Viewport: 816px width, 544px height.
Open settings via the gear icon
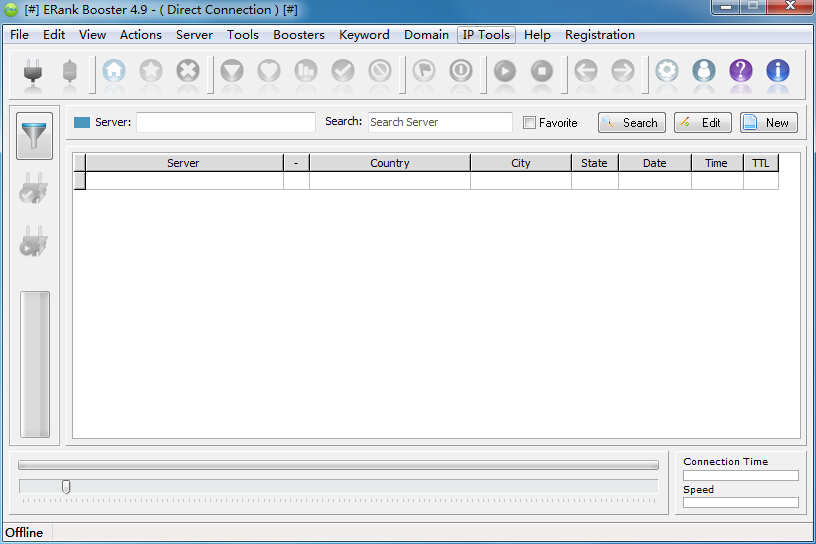(667, 71)
